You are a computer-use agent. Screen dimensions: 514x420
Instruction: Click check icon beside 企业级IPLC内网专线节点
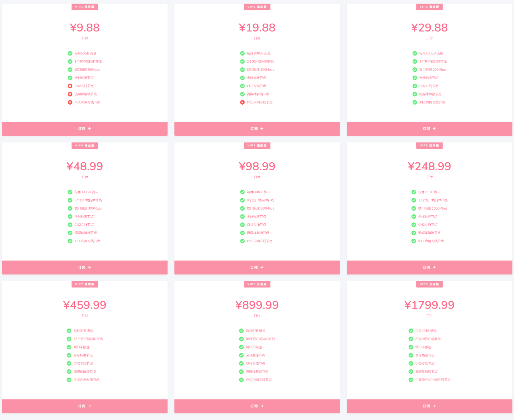point(411,380)
